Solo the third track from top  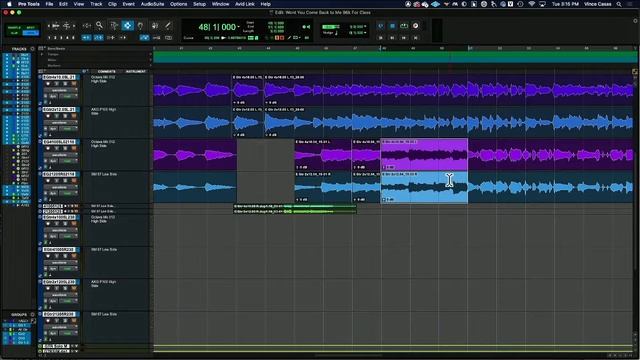[x=65, y=149]
